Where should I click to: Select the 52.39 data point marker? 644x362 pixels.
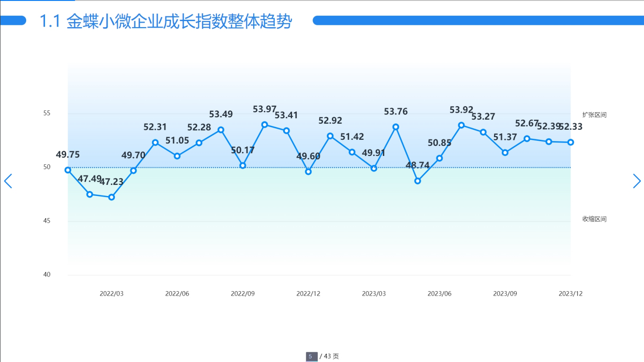[x=549, y=142]
